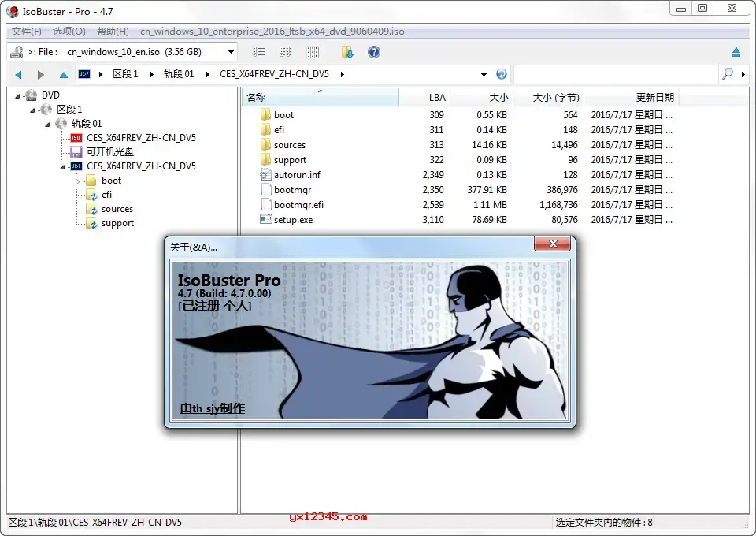The height and width of the screenshot is (536, 756).
Task: Select the setup.exe file icon
Action: coord(265,219)
